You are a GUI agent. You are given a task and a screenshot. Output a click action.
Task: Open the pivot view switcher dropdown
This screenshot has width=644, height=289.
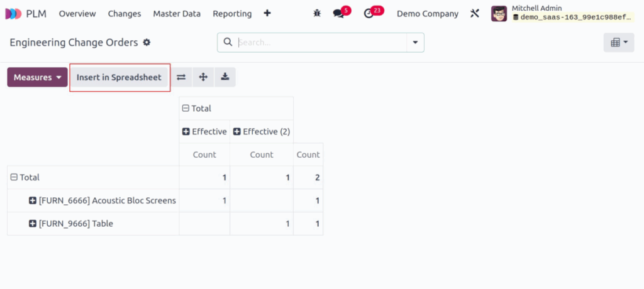click(x=619, y=42)
